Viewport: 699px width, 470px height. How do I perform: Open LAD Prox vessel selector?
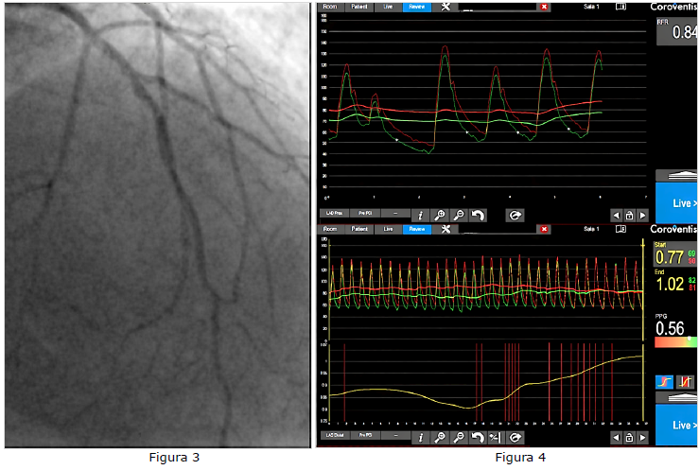[x=332, y=214]
